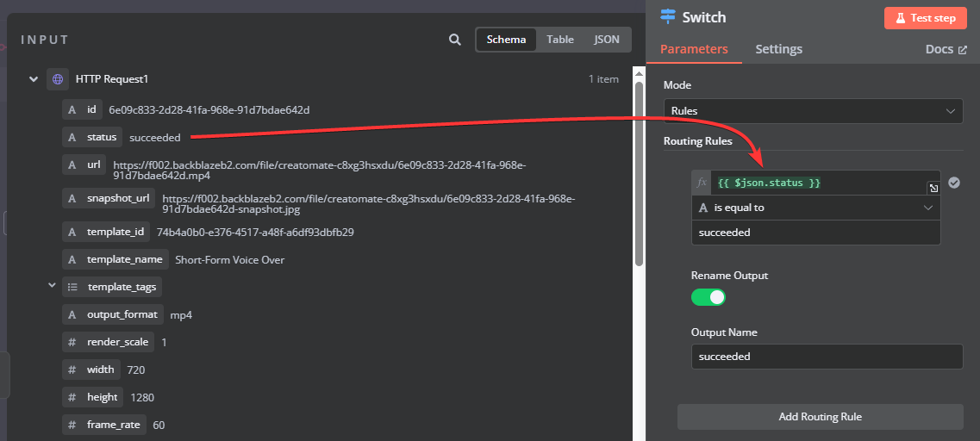The width and height of the screenshot is (980, 441).
Task: Open the 'is equal to' operator dropdown
Action: [815, 208]
